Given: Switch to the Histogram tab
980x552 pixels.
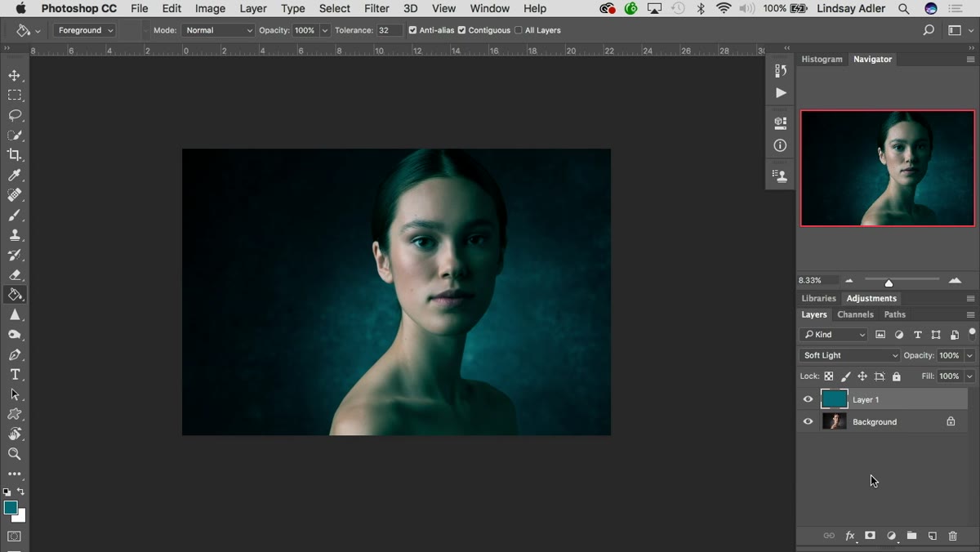Looking at the screenshot, I should click(x=822, y=59).
